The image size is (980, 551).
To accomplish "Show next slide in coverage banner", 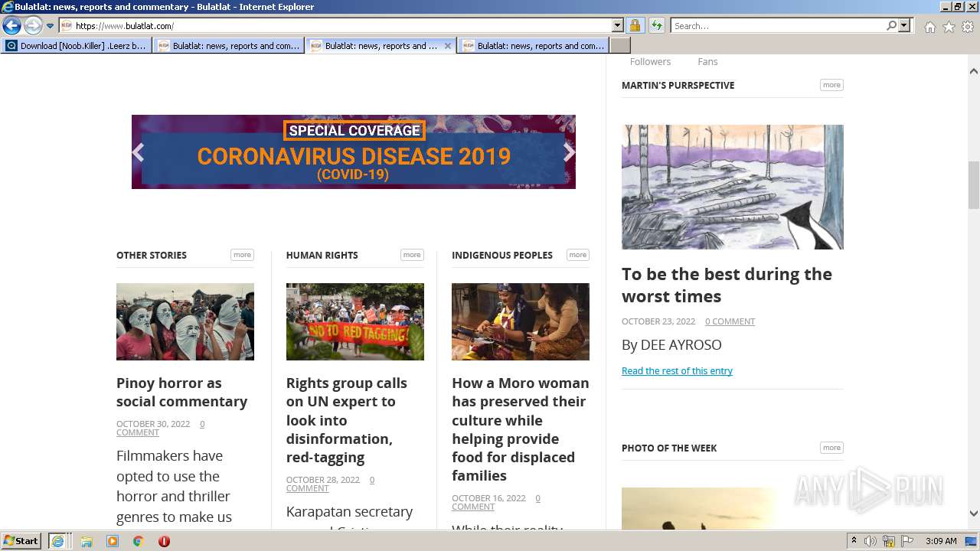I will 569,152.
